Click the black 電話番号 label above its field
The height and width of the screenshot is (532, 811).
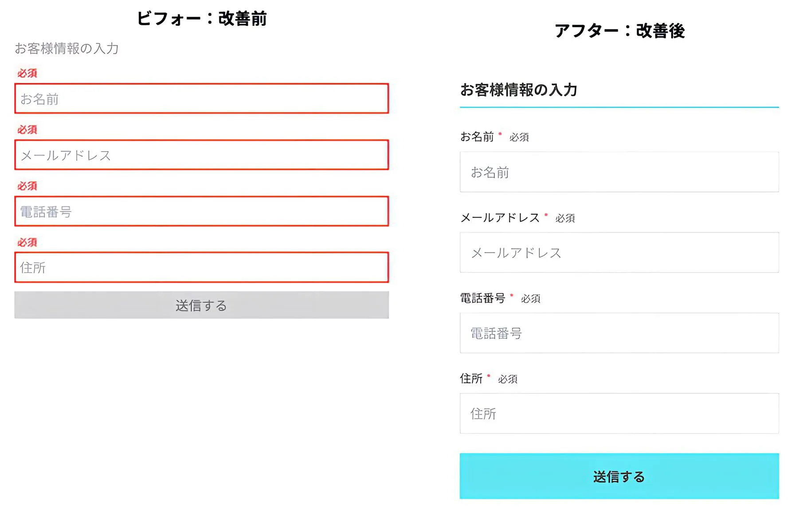(x=482, y=298)
